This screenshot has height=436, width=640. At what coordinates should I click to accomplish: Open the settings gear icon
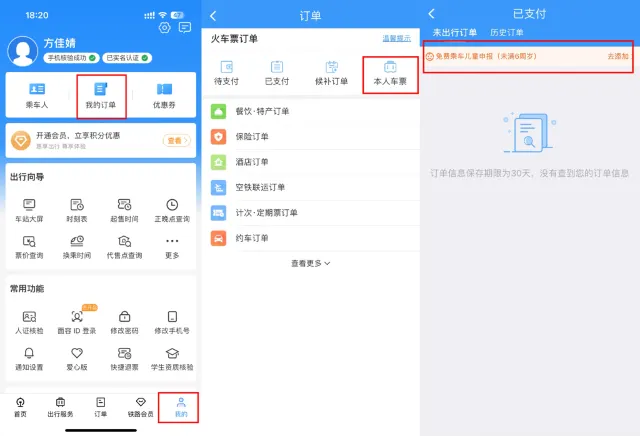click(164, 28)
